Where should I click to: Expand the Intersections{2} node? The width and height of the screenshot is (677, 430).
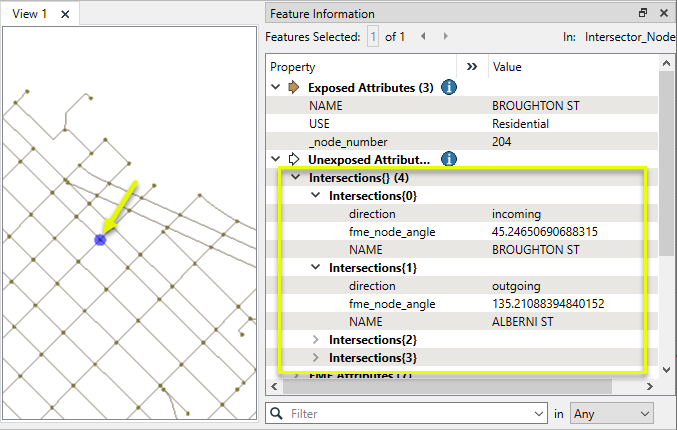(x=316, y=340)
